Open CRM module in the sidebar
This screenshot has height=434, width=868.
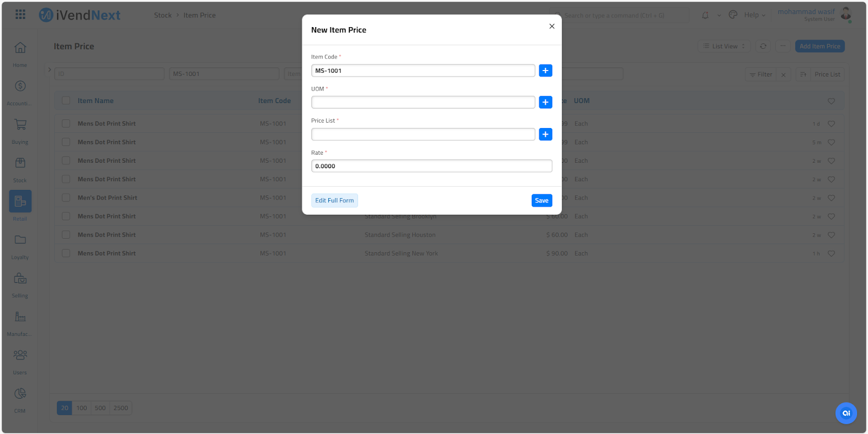tap(20, 400)
